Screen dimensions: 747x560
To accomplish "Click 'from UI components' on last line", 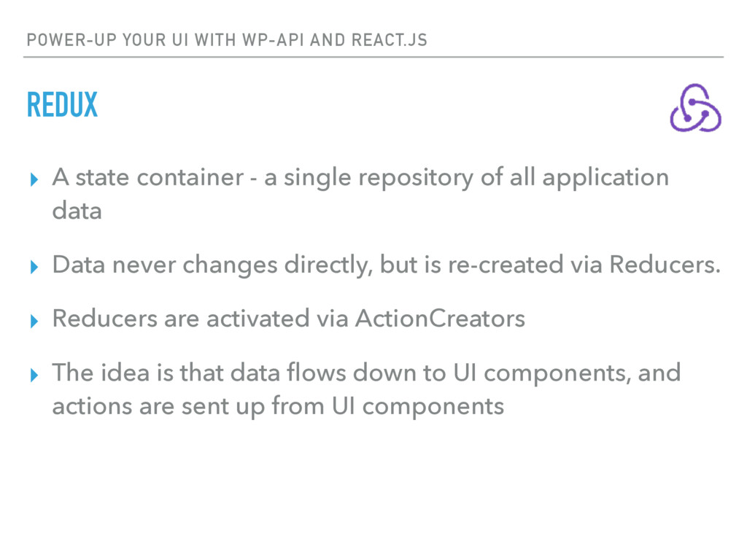I will tap(388, 407).
